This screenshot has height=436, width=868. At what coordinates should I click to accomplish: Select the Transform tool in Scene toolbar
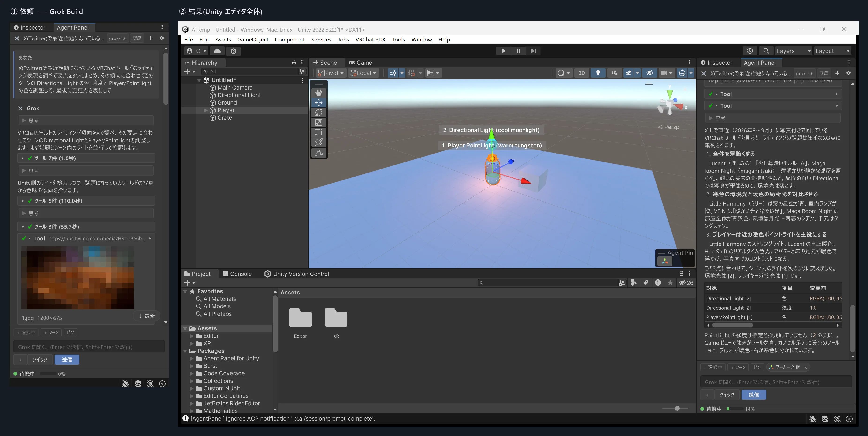click(319, 142)
